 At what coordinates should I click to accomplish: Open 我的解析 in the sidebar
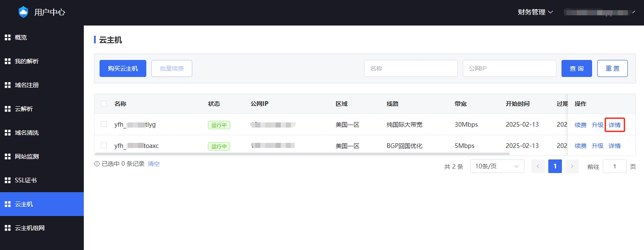[42, 61]
